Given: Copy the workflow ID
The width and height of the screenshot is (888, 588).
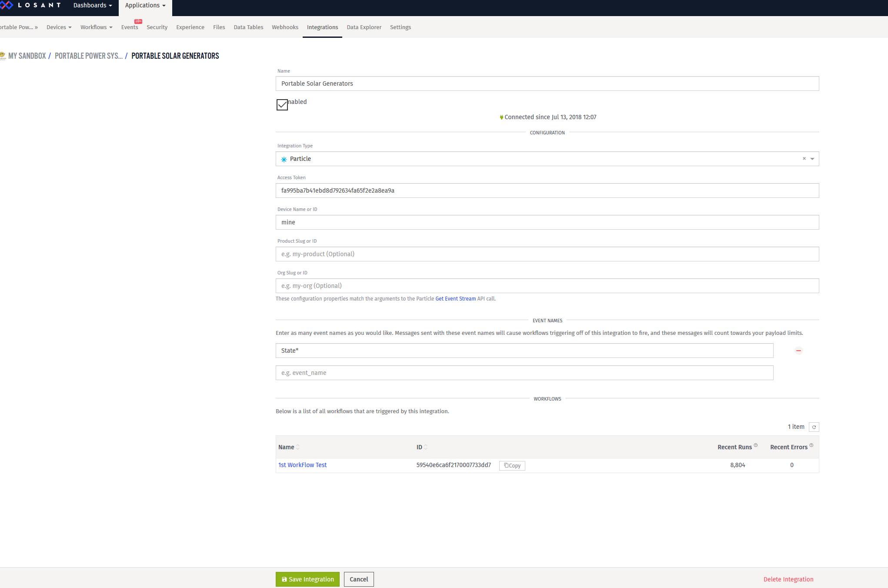Looking at the screenshot, I should click(512, 466).
